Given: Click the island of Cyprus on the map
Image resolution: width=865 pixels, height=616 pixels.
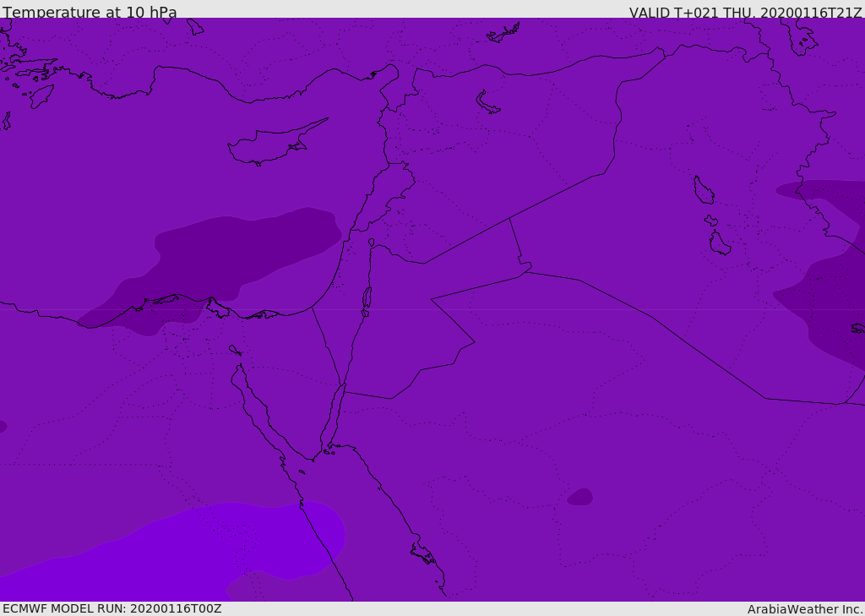Looking at the screenshot, I should [276, 144].
